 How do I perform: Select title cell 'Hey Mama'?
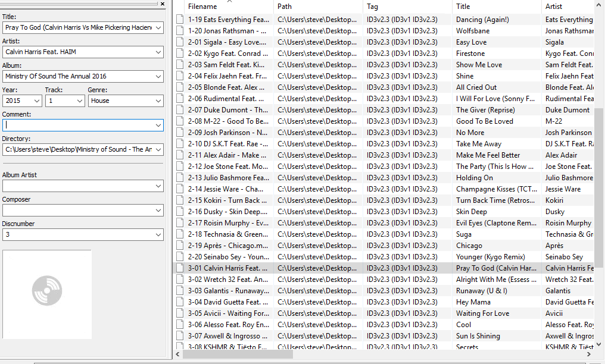(x=473, y=302)
